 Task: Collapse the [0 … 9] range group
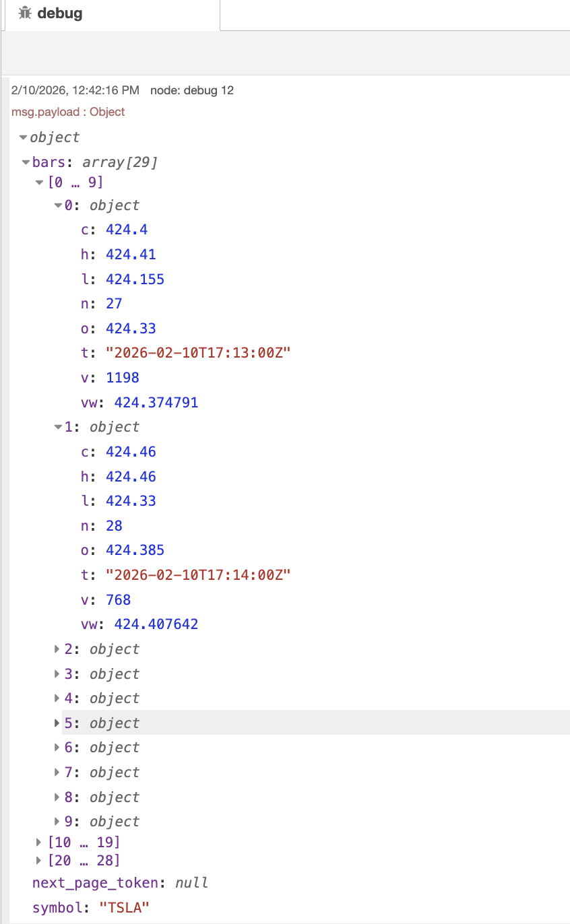39,183
